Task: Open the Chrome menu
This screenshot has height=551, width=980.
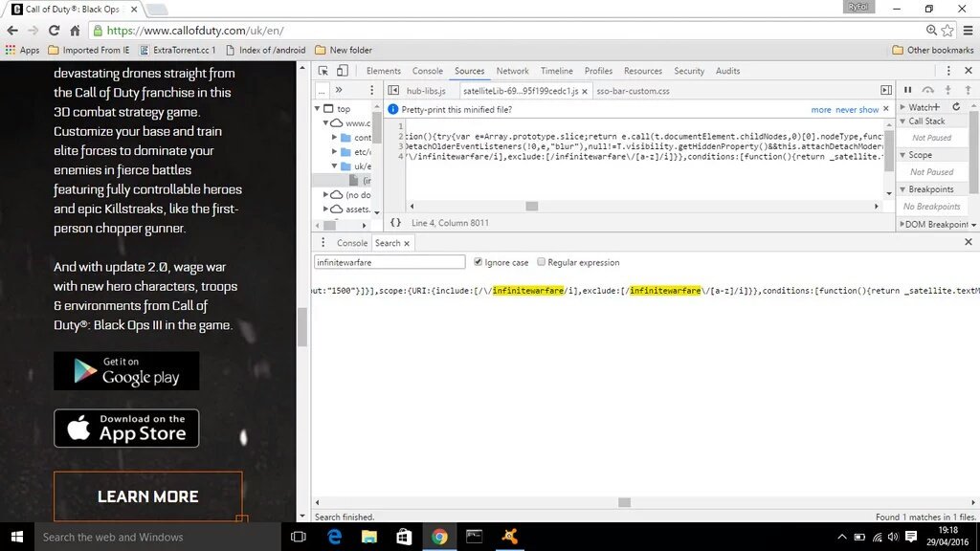Action: 968,30
